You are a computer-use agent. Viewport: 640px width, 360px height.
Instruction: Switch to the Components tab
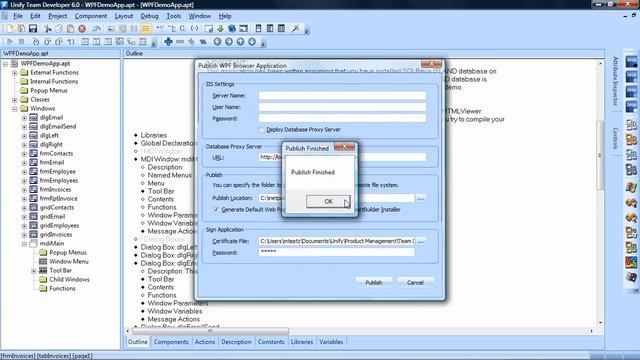click(x=171, y=342)
